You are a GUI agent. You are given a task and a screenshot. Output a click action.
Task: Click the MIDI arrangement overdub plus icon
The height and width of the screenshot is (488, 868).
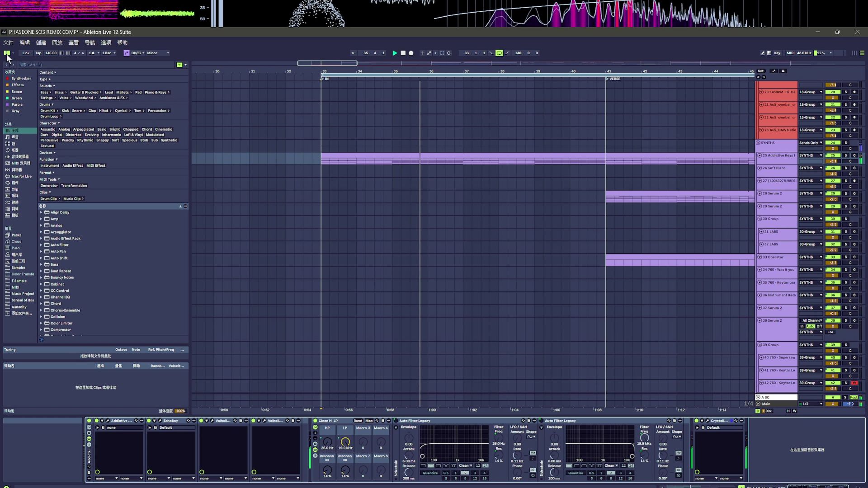423,53
